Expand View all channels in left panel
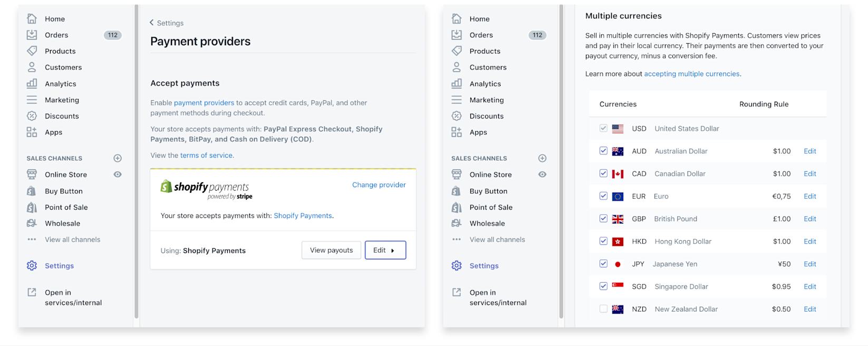This screenshot has width=868, height=346. tap(72, 240)
